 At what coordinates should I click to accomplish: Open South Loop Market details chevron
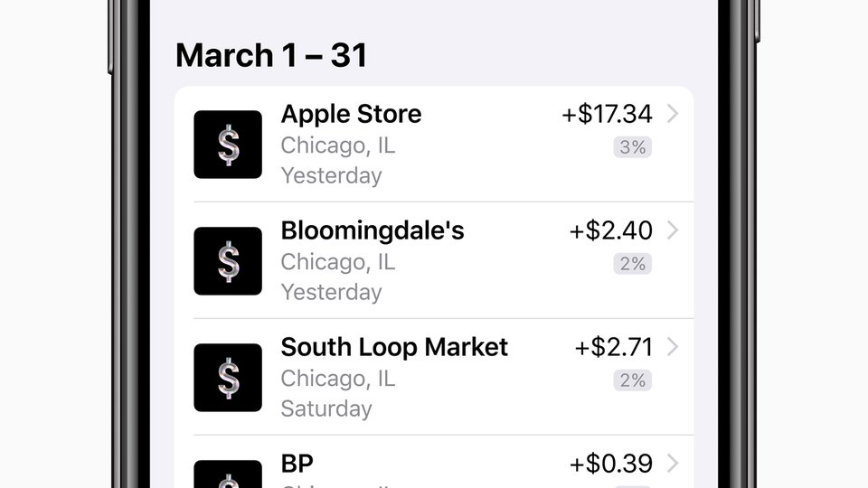click(673, 347)
